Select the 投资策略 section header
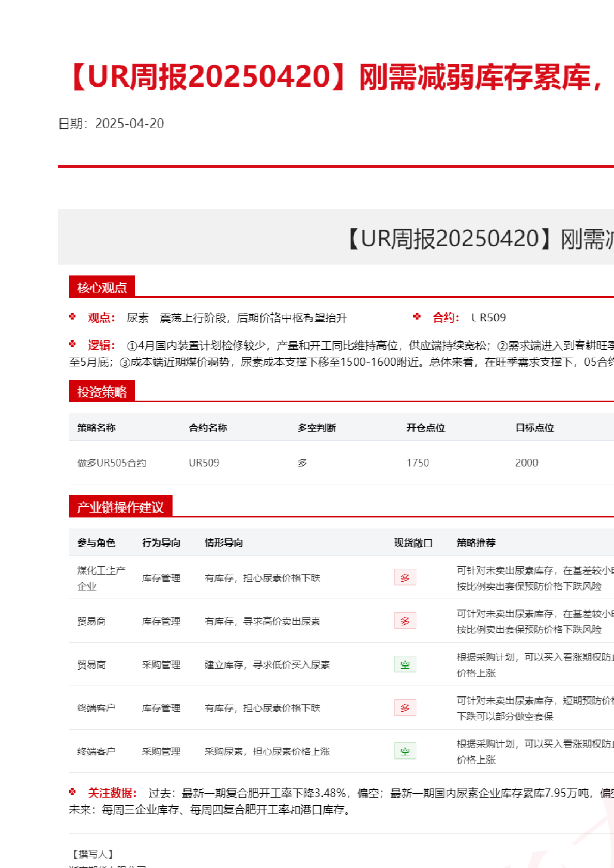The image size is (614, 868). 102,392
